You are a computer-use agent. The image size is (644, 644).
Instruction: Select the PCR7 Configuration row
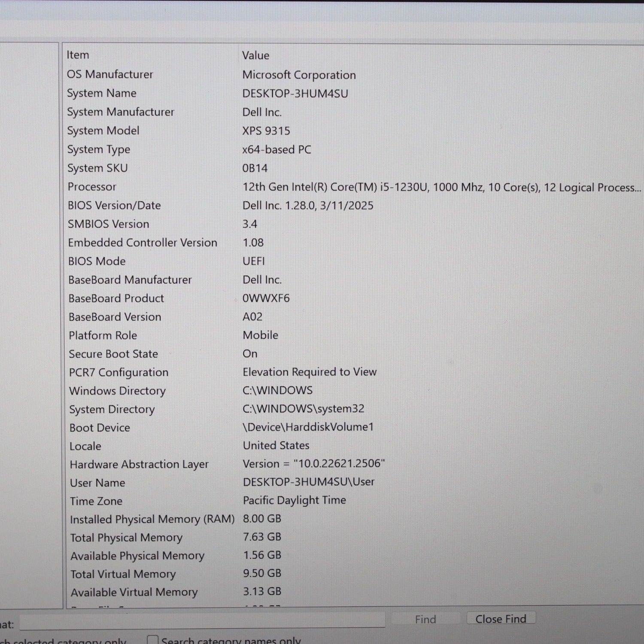pos(354,372)
